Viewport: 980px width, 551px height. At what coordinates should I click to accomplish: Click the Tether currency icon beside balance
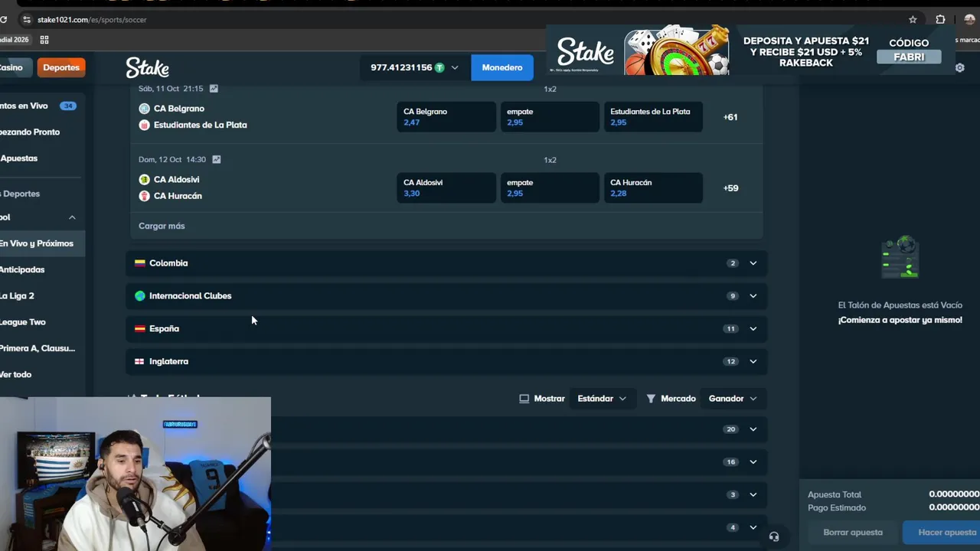439,67
